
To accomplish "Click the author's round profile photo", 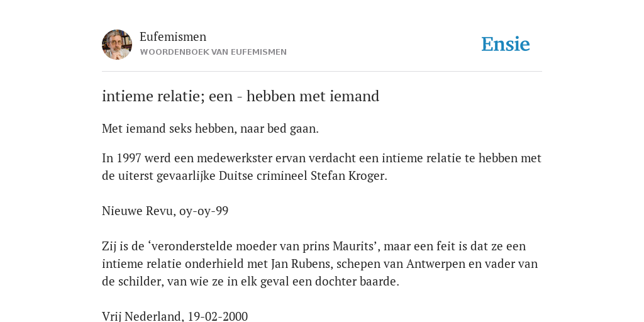I will [117, 45].
